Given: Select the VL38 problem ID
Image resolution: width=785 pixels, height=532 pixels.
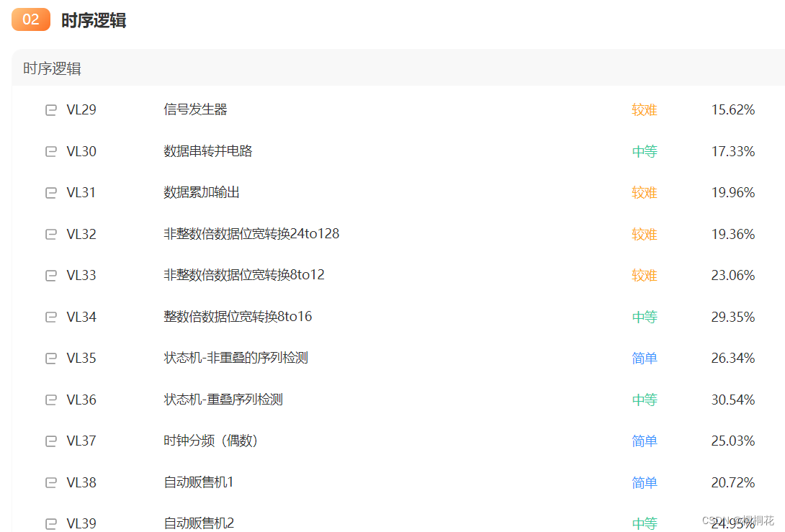Looking at the screenshot, I should 81,482.
